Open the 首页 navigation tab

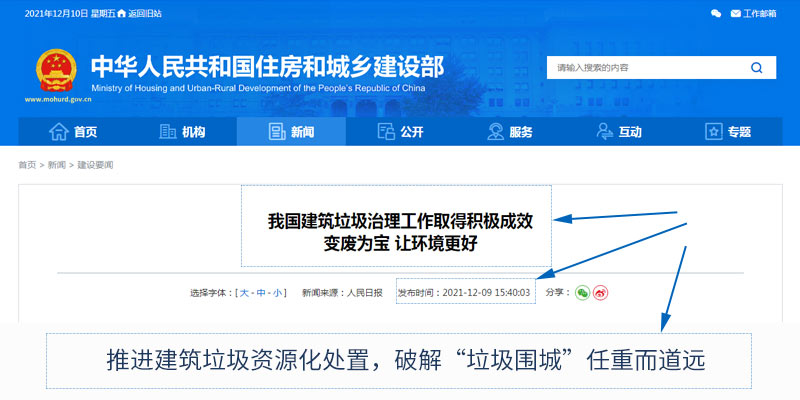click(x=73, y=132)
